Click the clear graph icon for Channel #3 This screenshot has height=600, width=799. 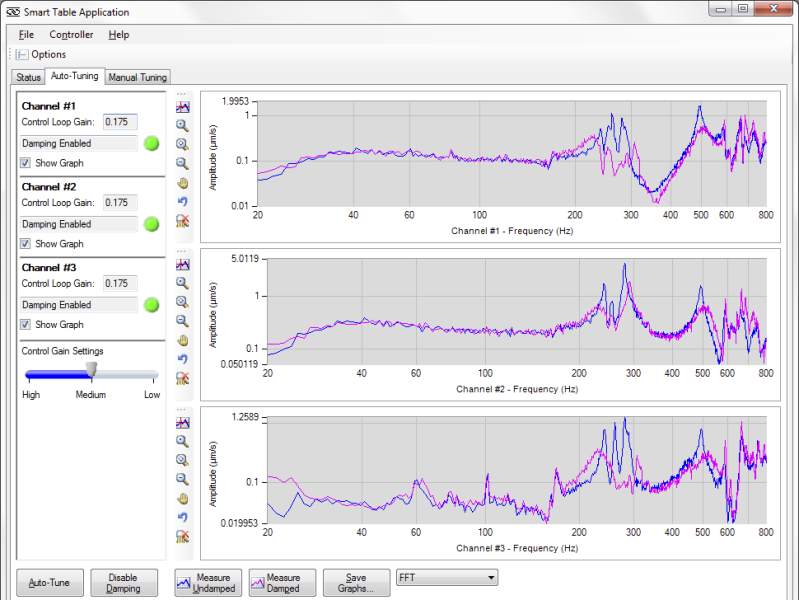[182, 536]
